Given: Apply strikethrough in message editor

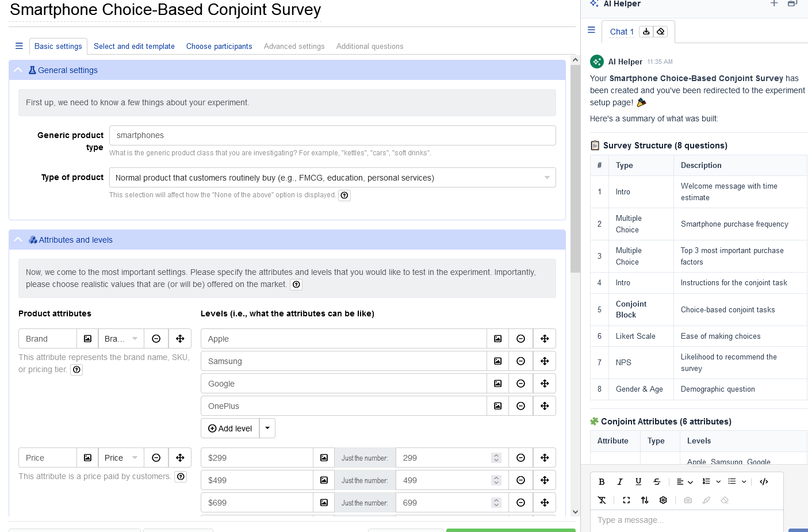Looking at the screenshot, I should click(657, 482).
